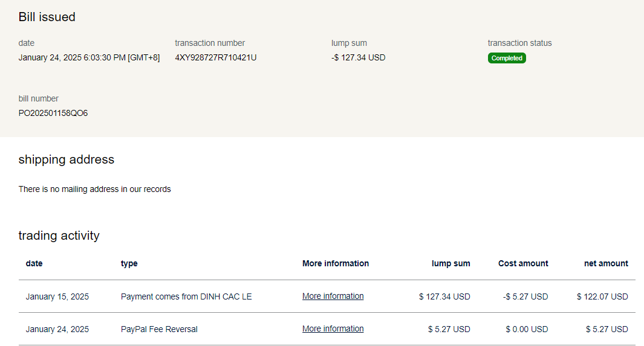Click transaction number 4XY928727R710421U
The width and height of the screenshot is (644, 346).
(x=215, y=58)
